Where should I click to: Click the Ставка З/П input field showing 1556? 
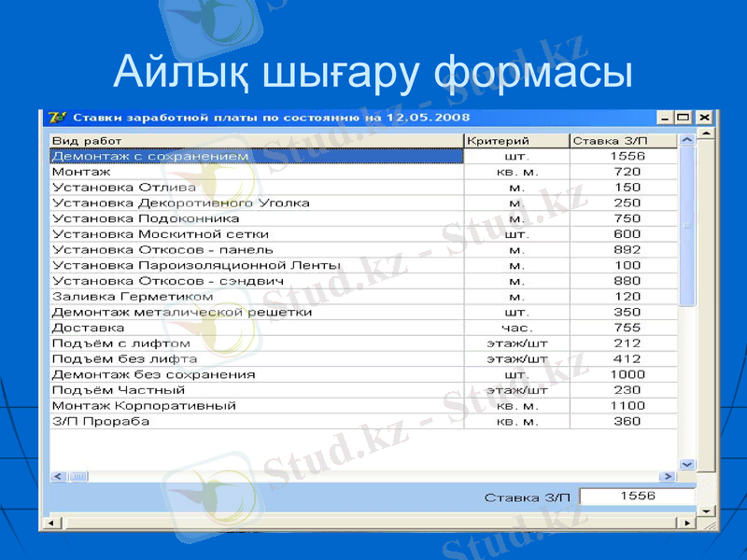pyautogui.click(x=638, y=496)
